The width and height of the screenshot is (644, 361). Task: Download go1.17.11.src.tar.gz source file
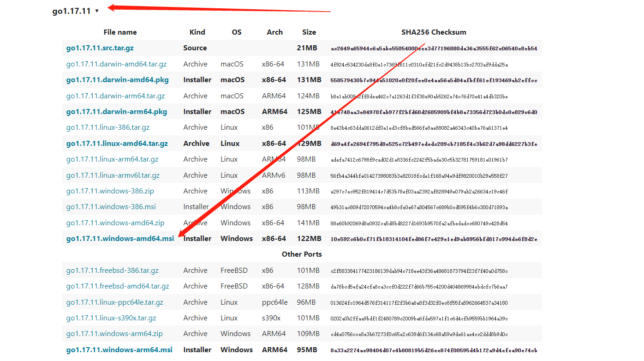(x=100, y=48)
